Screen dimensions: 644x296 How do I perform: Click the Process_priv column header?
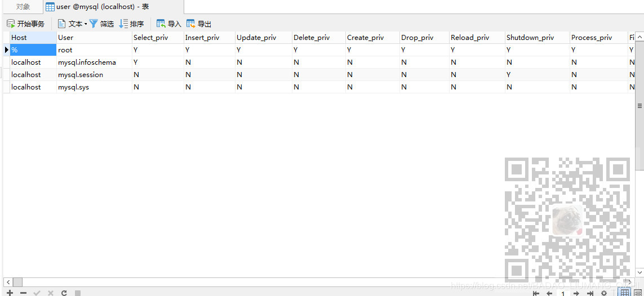[x=598, y=37]
